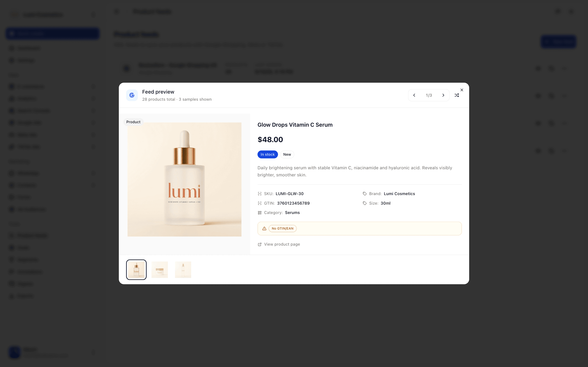Go to the next sample product
This screenshot has height=367, width=588.
point(443,95)
